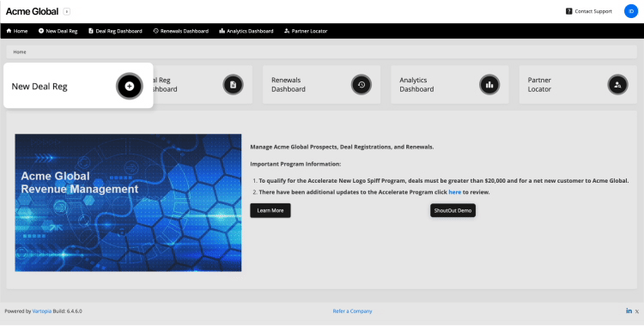Open the X social icon in the footer
Image resolution: width=644 pixels, height=326 pixels.
pos(637,311)
